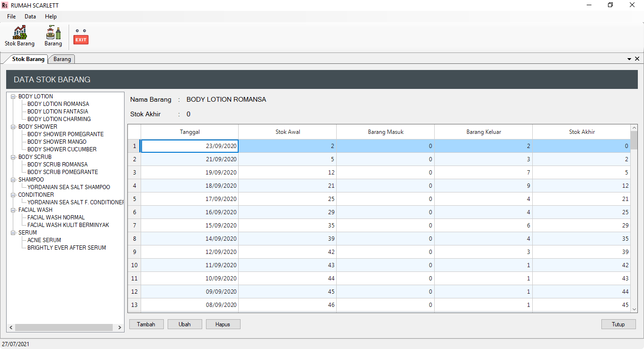This screenshot has width=644, height=349.
Task: Switch to the Barang tab
Action: pyautogui.click(x=62, y=59)
